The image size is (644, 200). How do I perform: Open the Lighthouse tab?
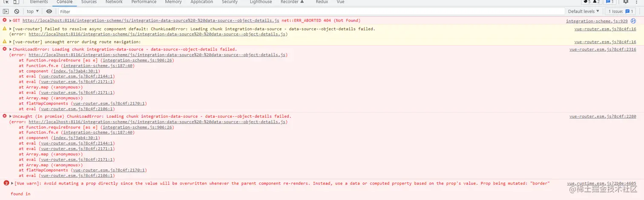click(261, 2)
